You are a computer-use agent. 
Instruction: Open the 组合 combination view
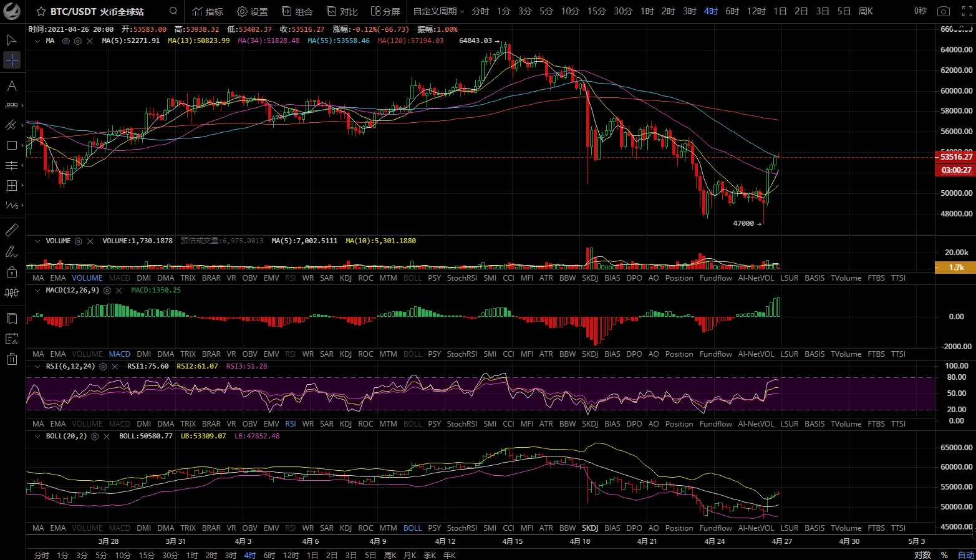coord(297,11)
